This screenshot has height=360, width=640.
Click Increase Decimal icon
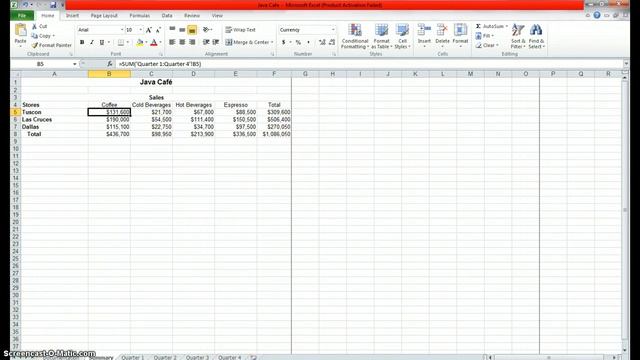pos(322,42)
